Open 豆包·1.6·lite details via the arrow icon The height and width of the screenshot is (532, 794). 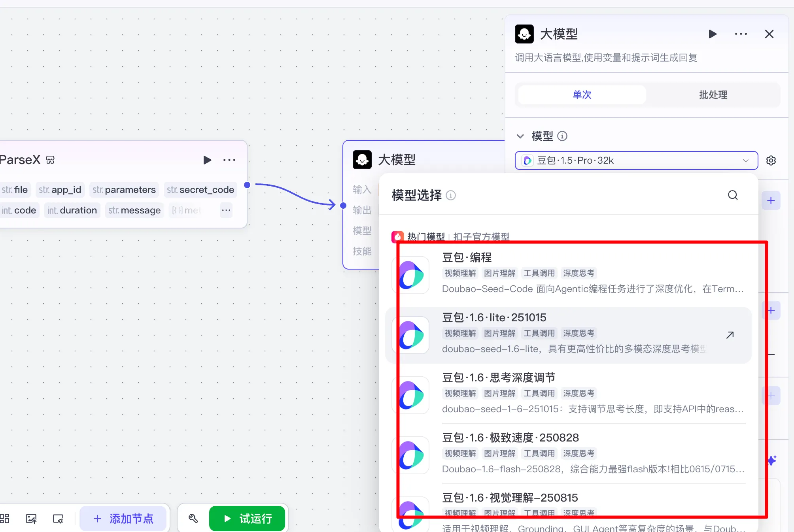pyautogui.click(x=730, y=335)
